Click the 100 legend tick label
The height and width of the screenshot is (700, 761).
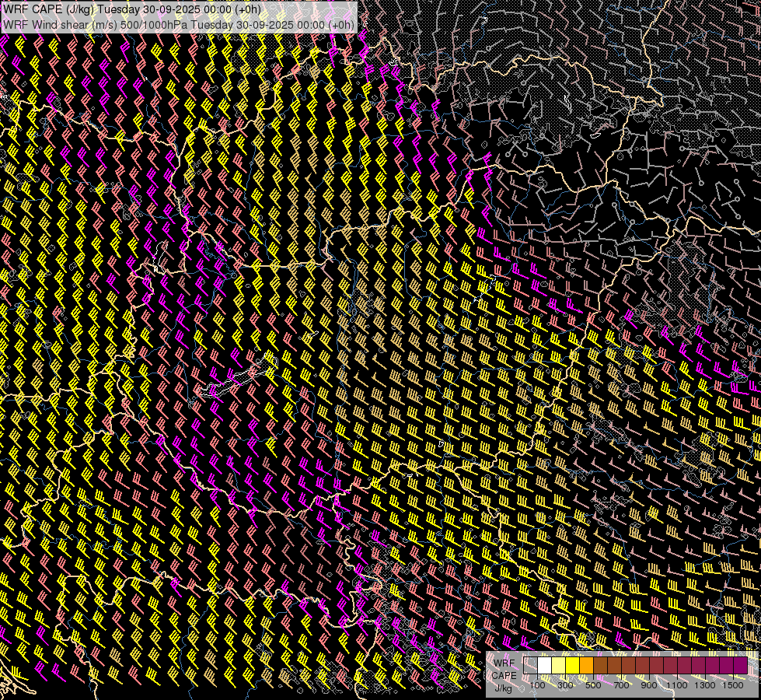pos(537,685)
